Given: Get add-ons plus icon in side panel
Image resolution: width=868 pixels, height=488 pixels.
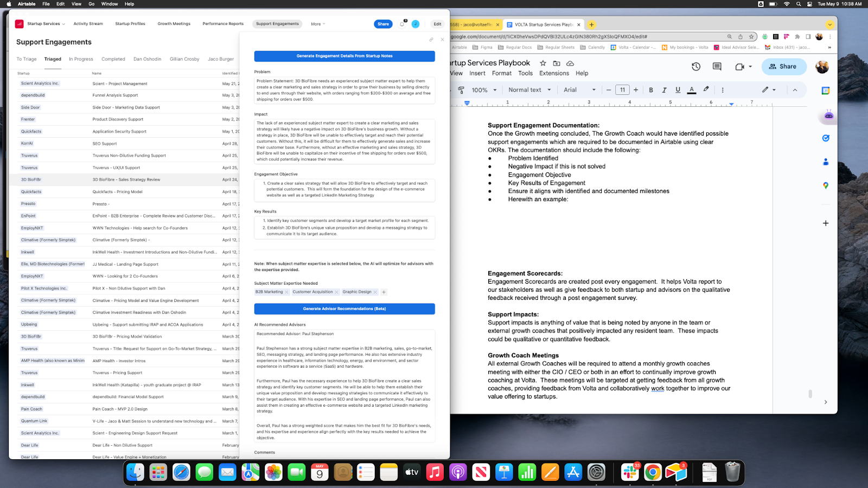Looking at the screenshot, I should [826, 223].
